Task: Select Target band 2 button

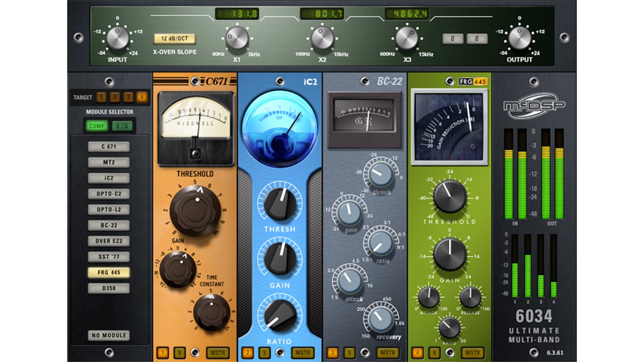Action: pos(115,98)
